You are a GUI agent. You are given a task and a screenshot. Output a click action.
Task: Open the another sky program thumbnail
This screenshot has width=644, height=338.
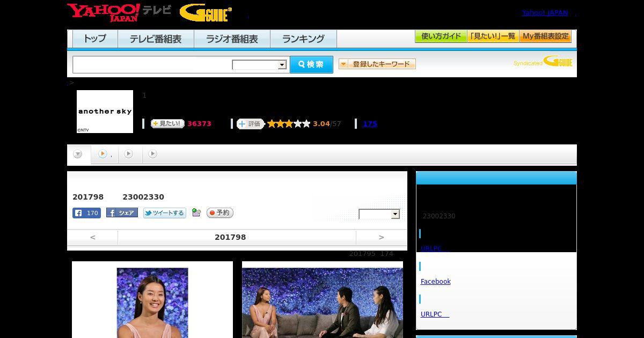105,112
